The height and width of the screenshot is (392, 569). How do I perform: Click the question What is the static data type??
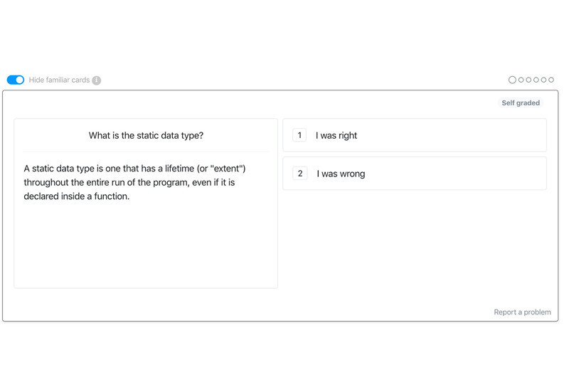[x=146, y=135]
